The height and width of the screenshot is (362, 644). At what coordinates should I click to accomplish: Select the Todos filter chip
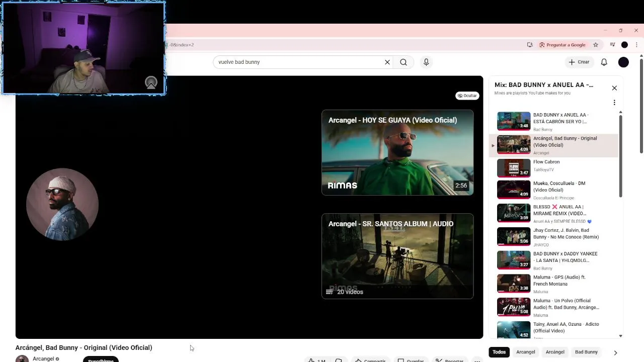click(499, 352)
